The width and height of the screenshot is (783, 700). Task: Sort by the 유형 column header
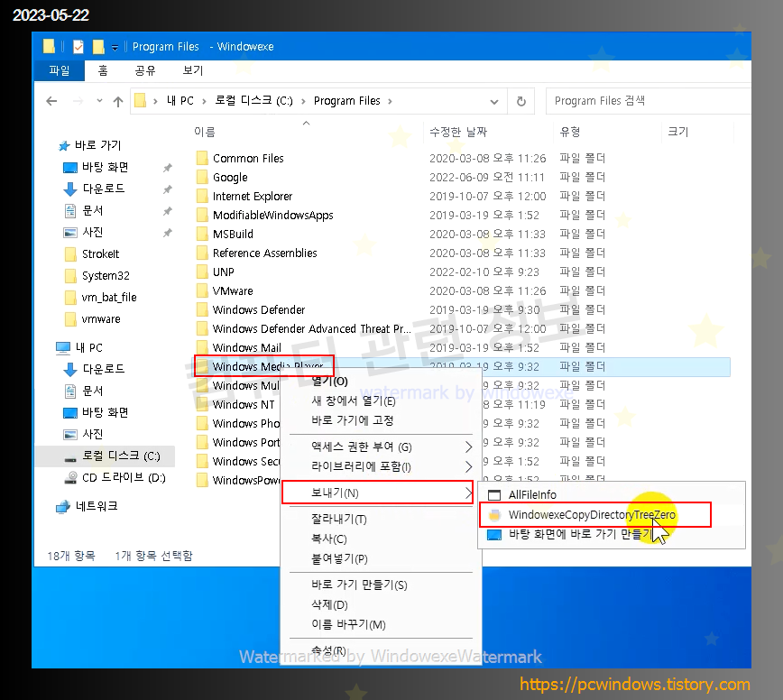tap(570, 132)
